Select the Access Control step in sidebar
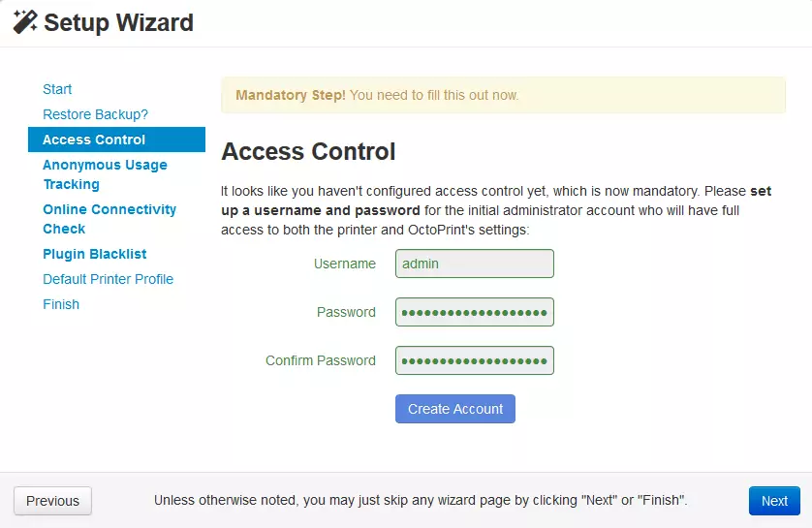 [94, 140]
